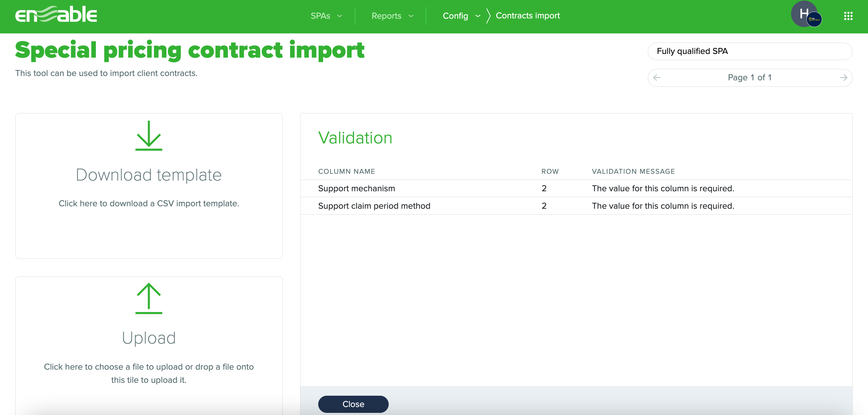
Task: Click the Upload tile title
Action: pos(149,338)
